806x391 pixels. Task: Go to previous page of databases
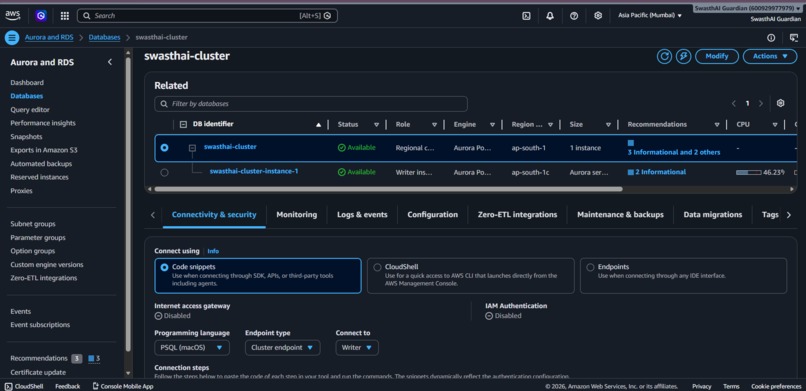coord(734,103)
